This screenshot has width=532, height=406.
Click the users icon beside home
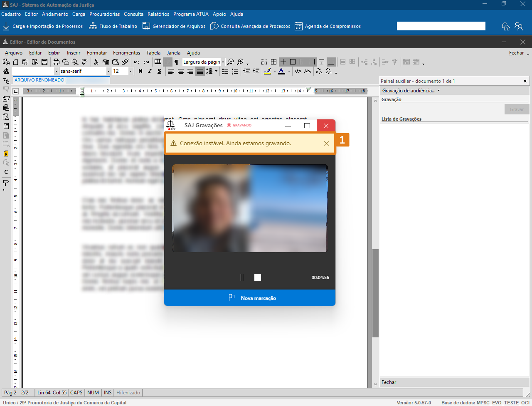pyautogui.click(x=519, y=26)
